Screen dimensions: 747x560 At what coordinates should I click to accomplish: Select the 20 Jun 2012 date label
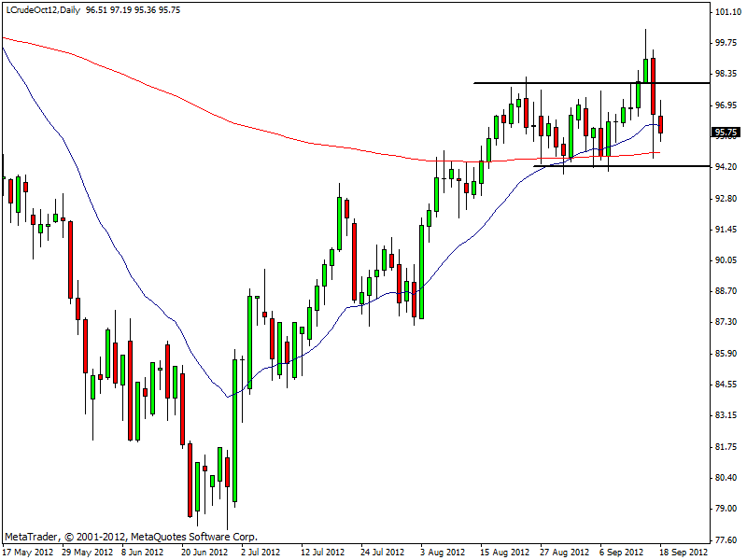pyautogui.click(x=203, y=552)
